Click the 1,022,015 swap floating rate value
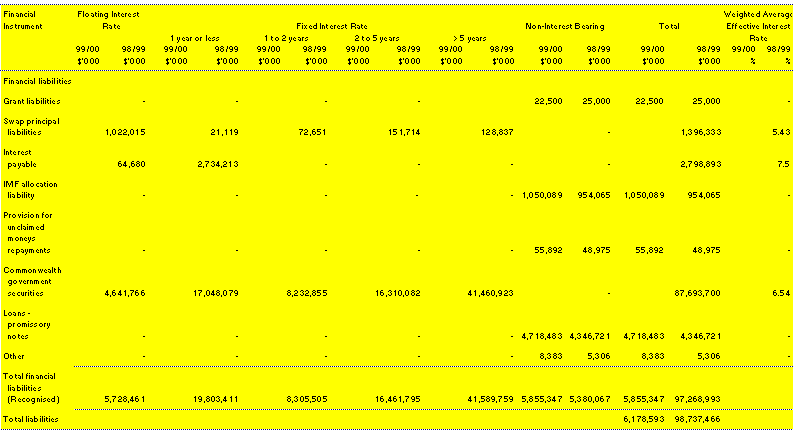The height and width of the screenshot is (434, 793). 125,132
